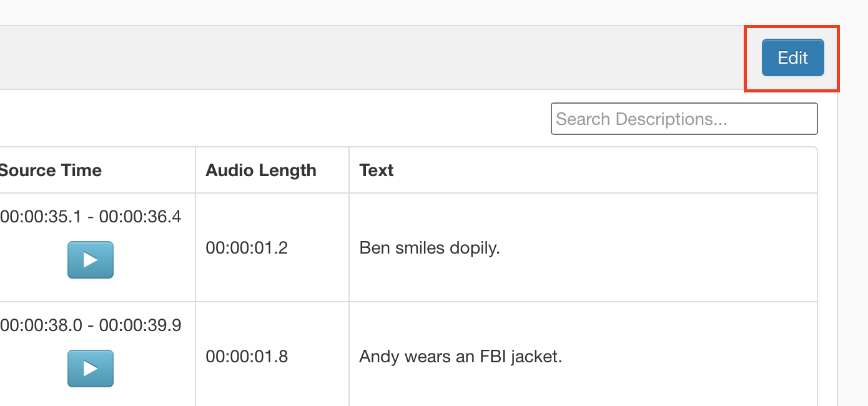868x406 pixels.
Task: Click the start time 00:00:35.1
Action: pos(43,217)
